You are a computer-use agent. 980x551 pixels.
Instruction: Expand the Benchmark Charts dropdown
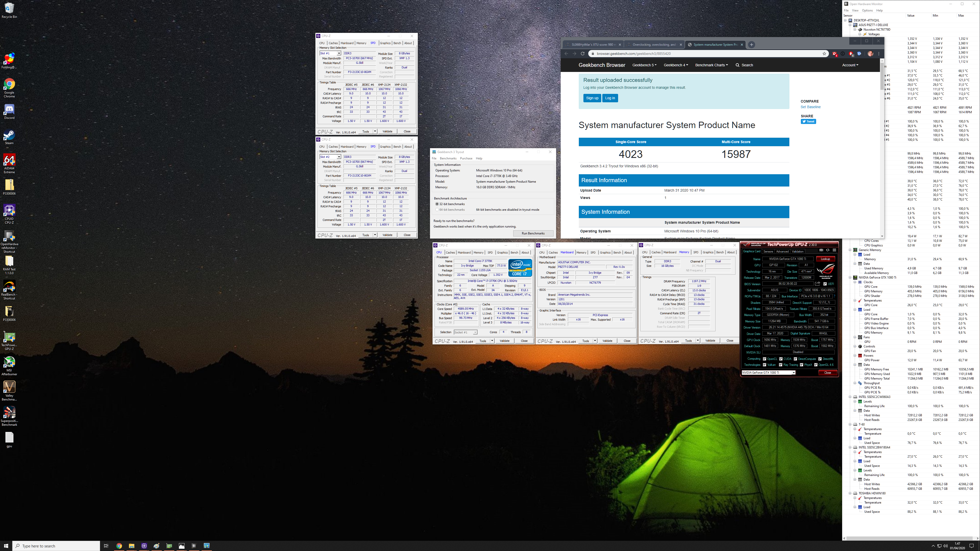[712, 65]
